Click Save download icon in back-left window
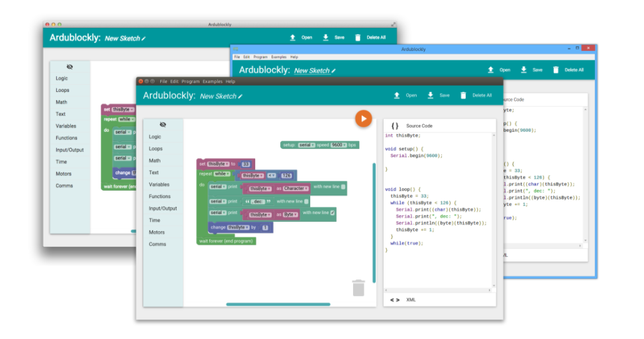 (325, 37)
